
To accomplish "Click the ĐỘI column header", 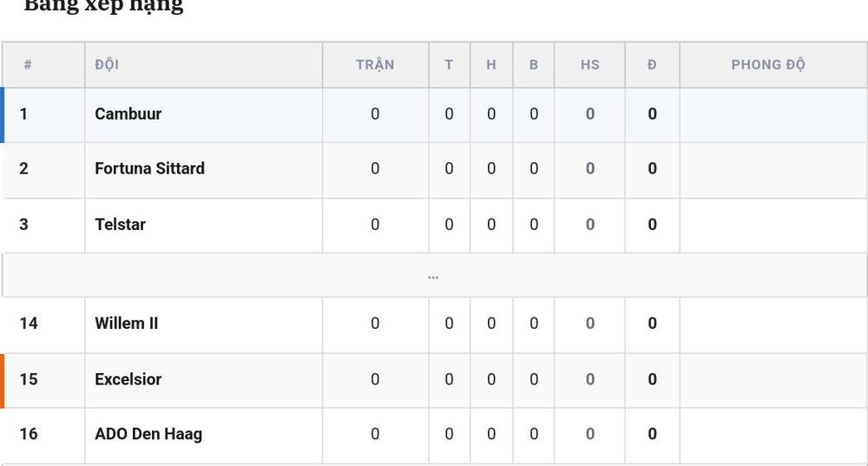I will pyautogui.click(x=107, y=65).
